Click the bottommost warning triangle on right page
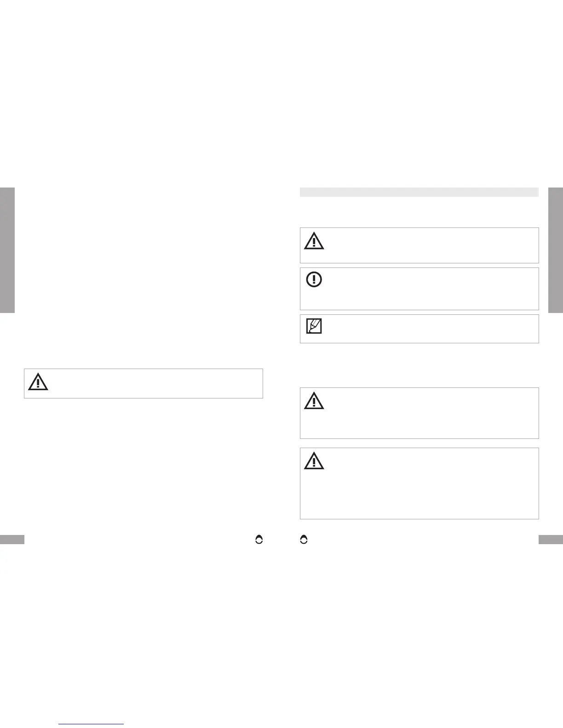Image resolution: width=563 pixels, height=728 pixels. [x=314, y=461]
